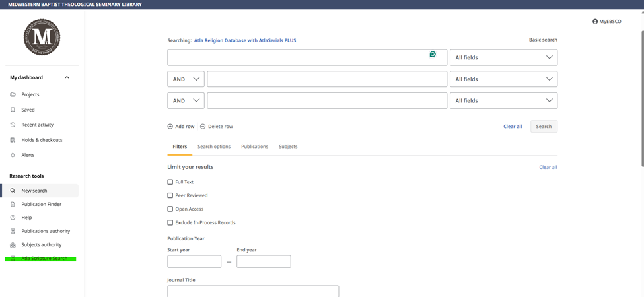This screenshot has height=297, width=644.
Task: Click the Projects folder icon in sidebar
Action: [x=13, y=95]
